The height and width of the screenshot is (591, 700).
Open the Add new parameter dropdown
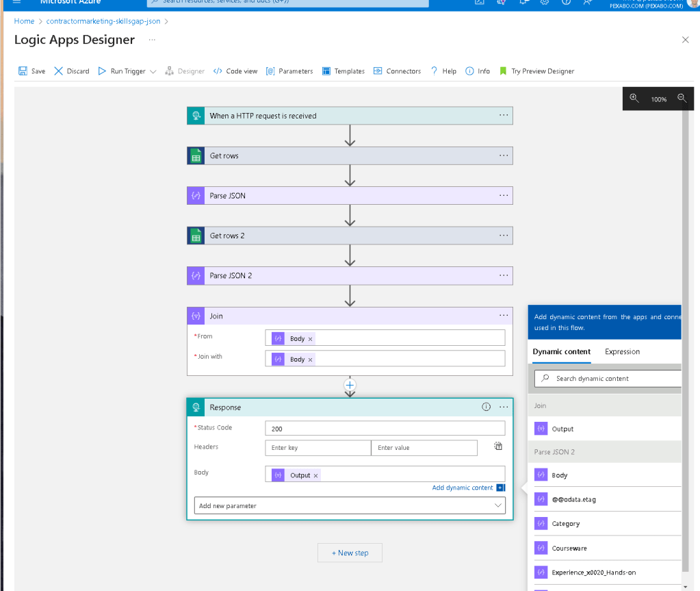coord(350,505)
